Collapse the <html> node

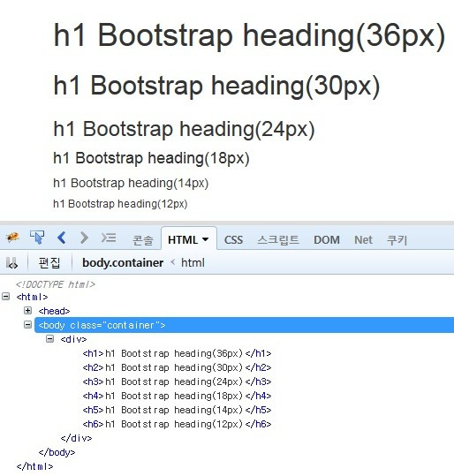[x=6, y=297]
